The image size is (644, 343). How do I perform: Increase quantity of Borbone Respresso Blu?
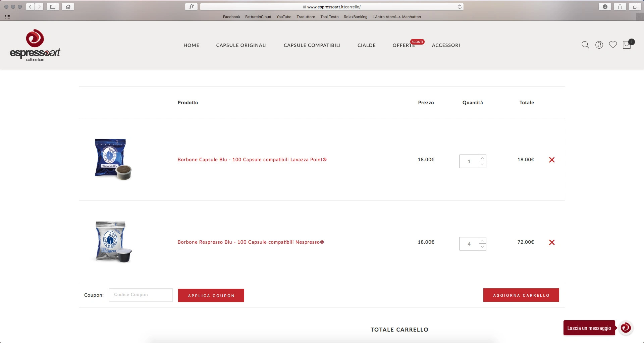coord(482,240)
